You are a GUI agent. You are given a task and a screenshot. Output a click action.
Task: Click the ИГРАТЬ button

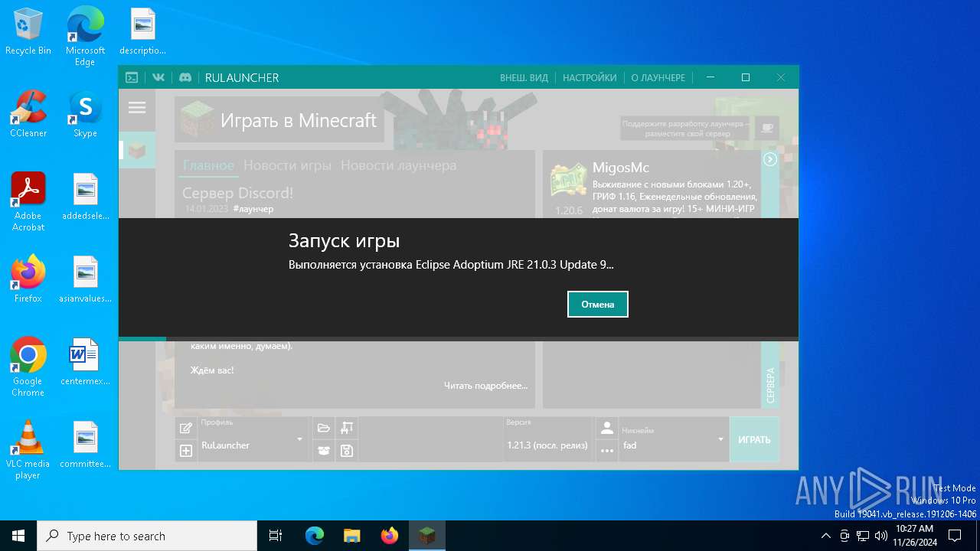coord(754,439)
